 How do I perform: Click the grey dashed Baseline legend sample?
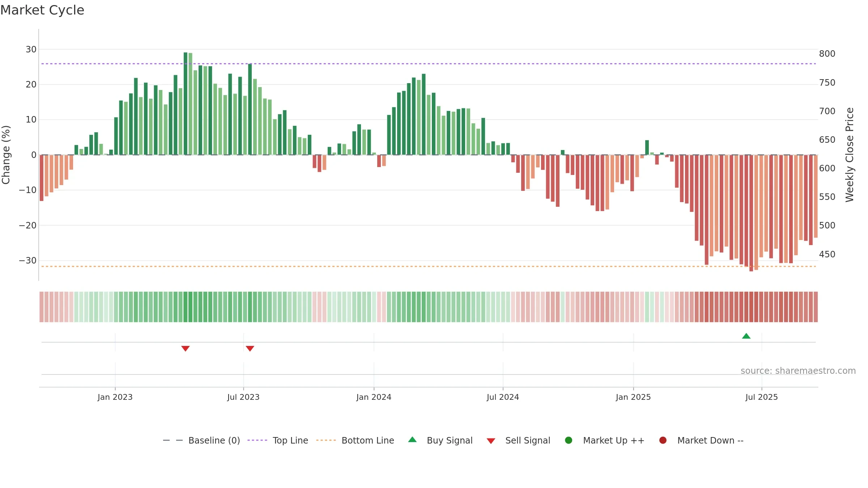pyautogui.click(x=173, y=440)
